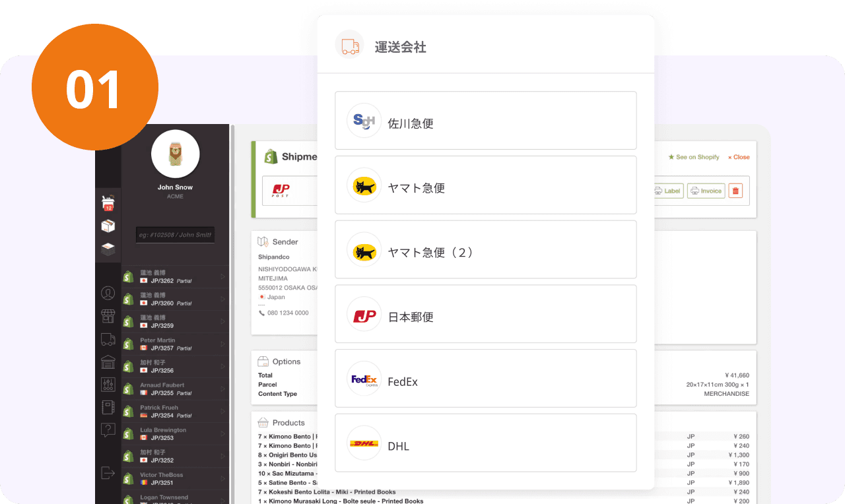This screenshot has width=845, height=504.
Task: Open order JP/3260 Partial
Action: 175,299
